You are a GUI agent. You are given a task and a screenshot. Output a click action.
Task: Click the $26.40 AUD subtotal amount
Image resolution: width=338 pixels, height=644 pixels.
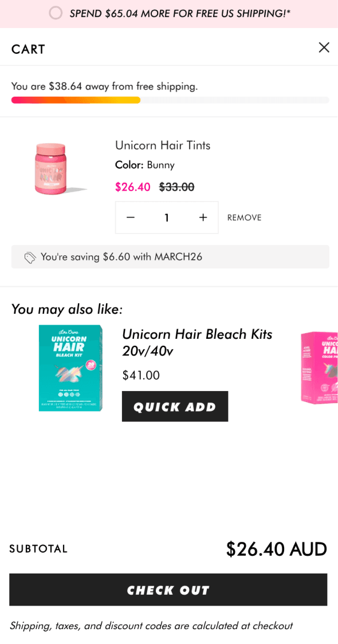click(276, 548)
